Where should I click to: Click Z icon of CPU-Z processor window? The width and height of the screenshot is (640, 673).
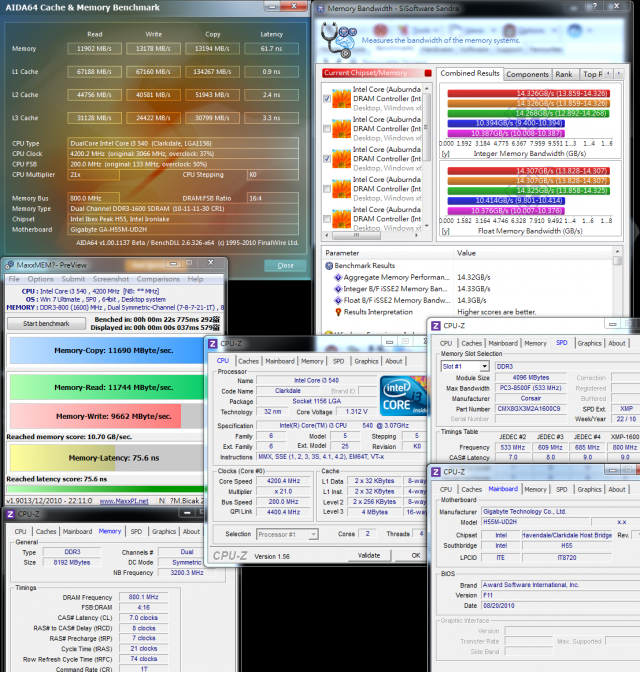pyautogui.click(x=212, y=344)
